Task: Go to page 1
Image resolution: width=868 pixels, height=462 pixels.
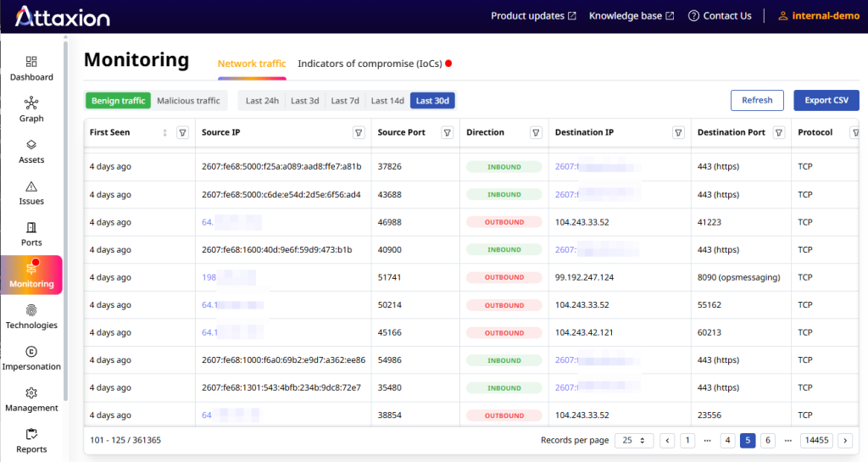Action: (x=687, y=441)
